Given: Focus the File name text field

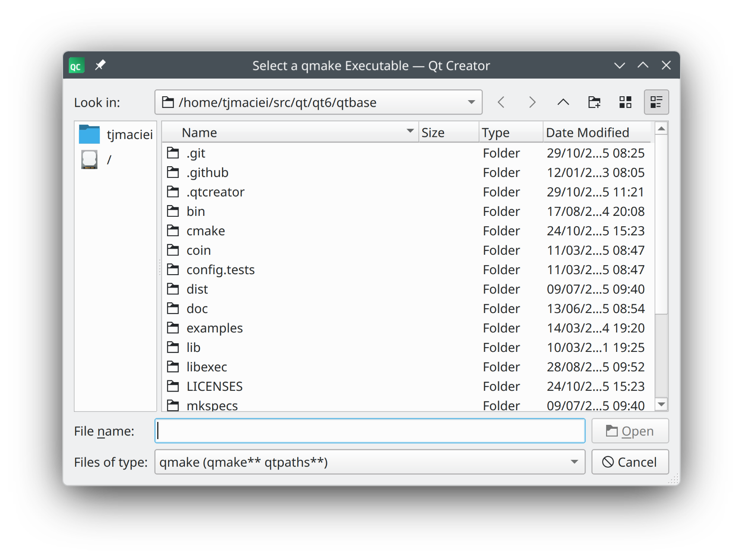Looking at the screenshot, I should pos(370,431).
